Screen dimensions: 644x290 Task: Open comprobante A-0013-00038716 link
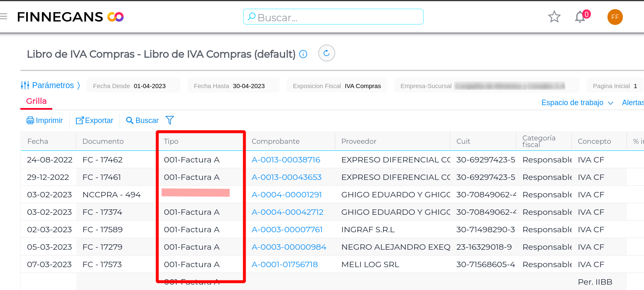pyautogui.click(x=286, y=160)
